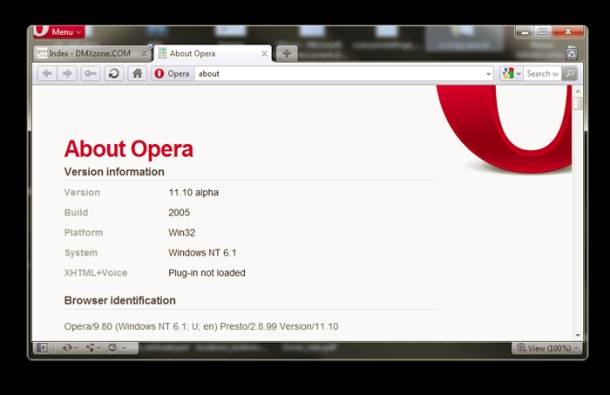
Task: Open the Opera Link sync status menu
Action: [x=70, y=348]
